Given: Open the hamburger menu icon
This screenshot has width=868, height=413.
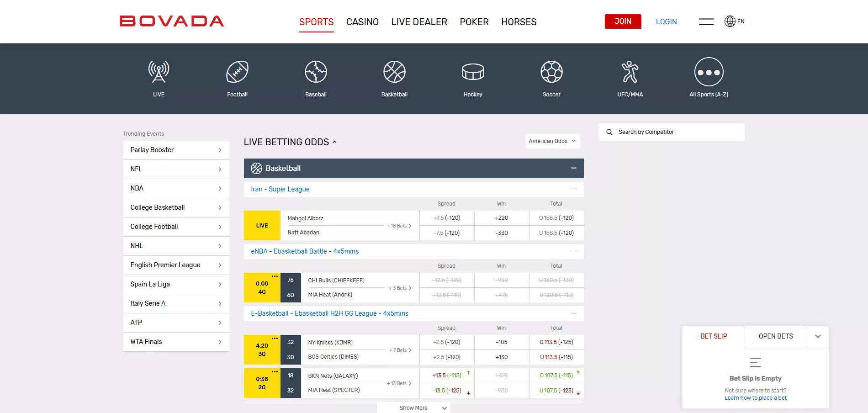Looking at the screenshot, I should [706, 21].
